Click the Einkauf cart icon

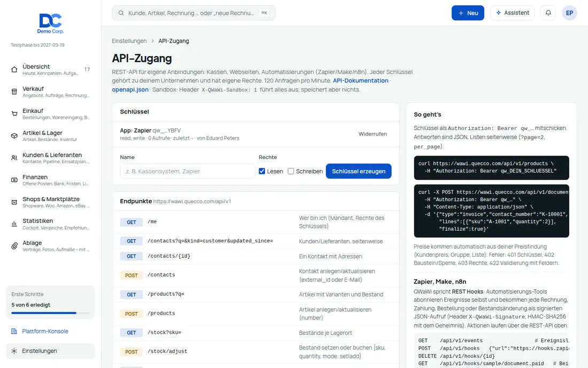pos(14,114)
